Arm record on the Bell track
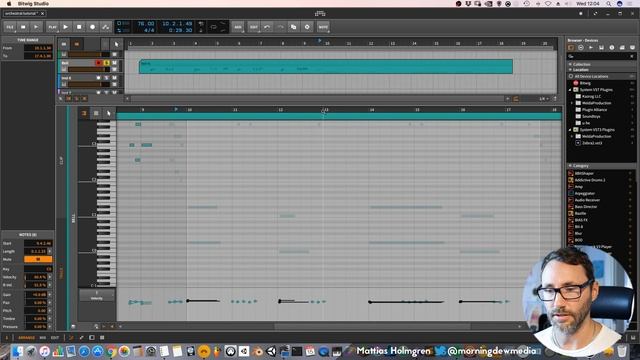The image size is (640, 360). click(x=98, y=63)
